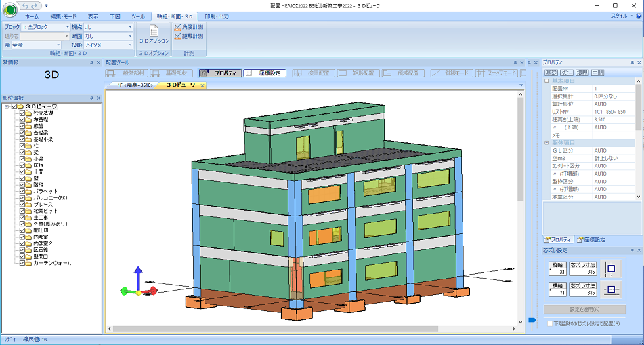The width and height of the screenshot is (644, 345).
Task: Collapse the 躯体項目 property group
Action: tap(546, 143)
